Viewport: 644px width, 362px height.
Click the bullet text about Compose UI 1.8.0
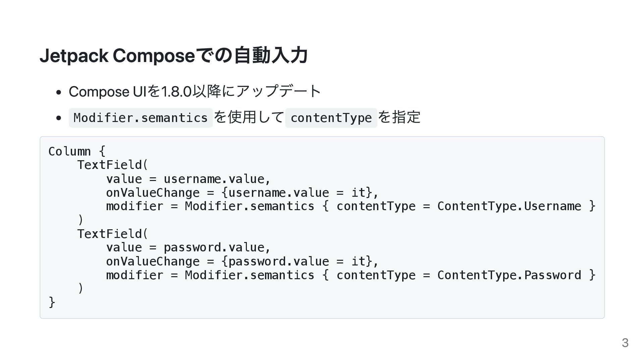(195, 91)
